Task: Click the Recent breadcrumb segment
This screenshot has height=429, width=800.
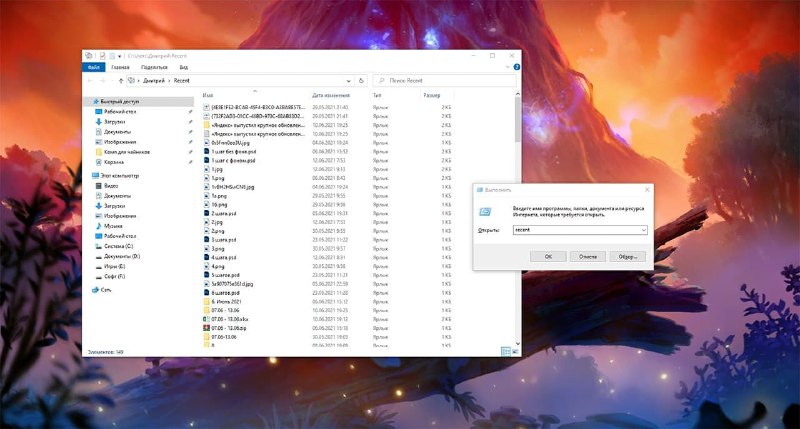Action: [182, 81]
